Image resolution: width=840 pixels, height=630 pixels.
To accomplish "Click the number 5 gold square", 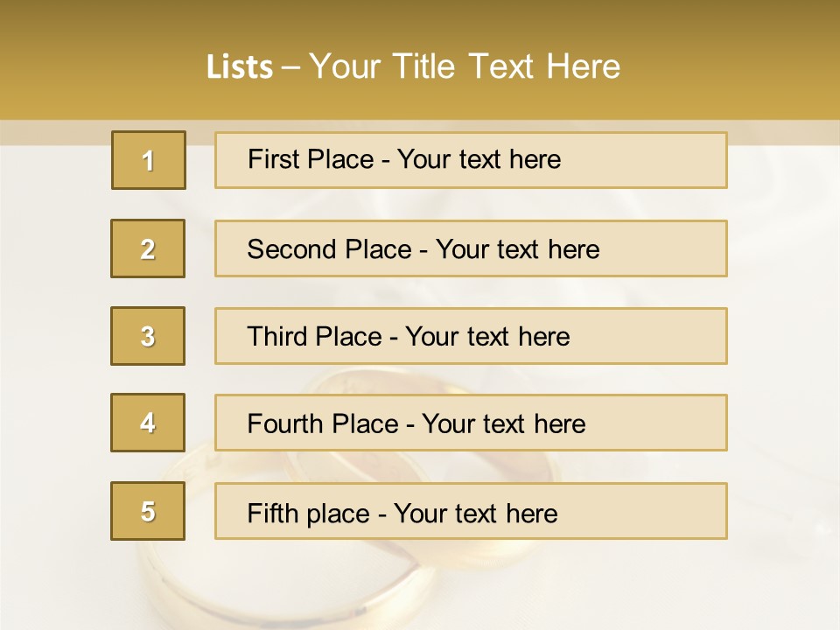I will [x=148, y=511].
